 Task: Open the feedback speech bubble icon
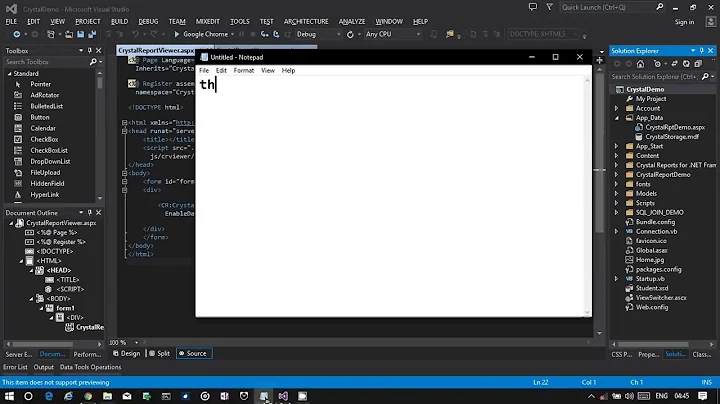coord(533,7)
